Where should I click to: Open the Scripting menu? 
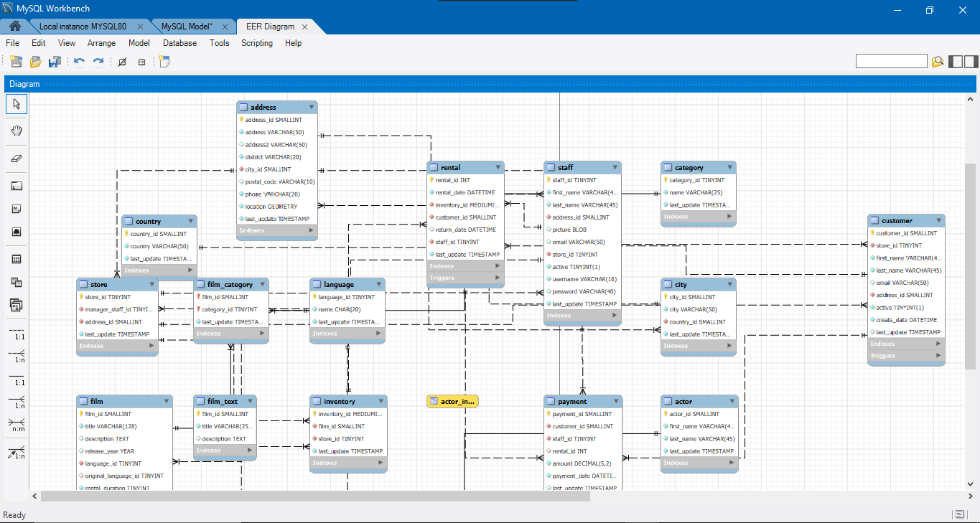coord(257,43)
